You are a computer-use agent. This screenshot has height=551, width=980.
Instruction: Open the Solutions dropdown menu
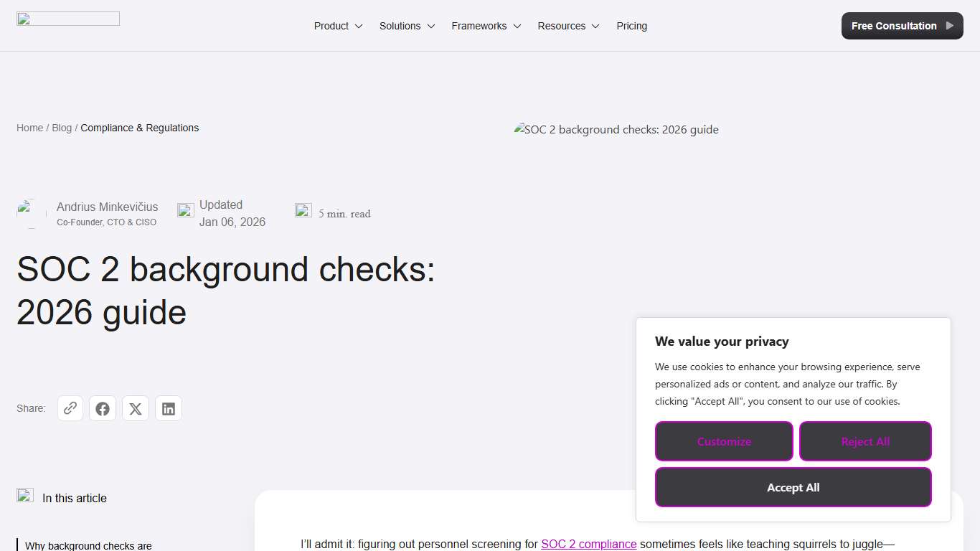coord(400,26)
